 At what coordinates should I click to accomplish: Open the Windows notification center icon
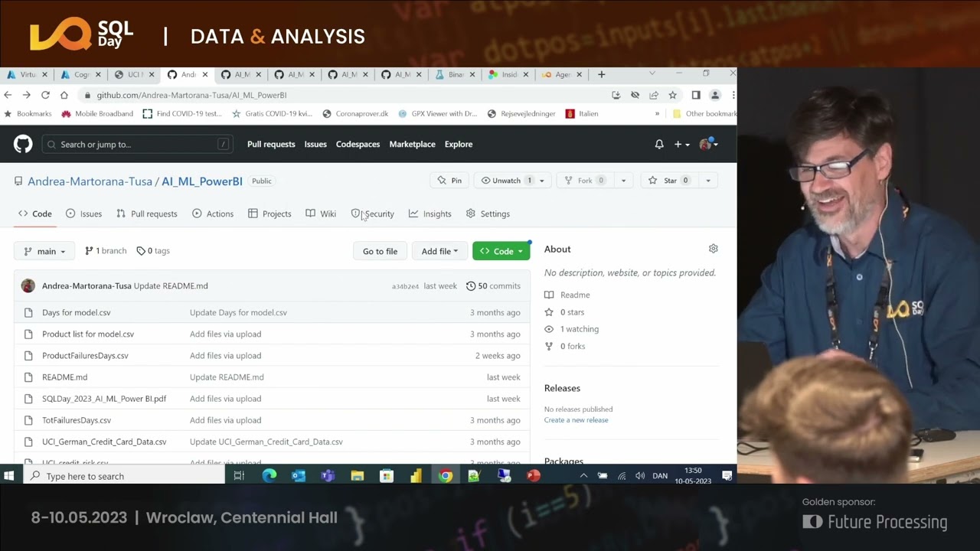(x=727, y=476)
